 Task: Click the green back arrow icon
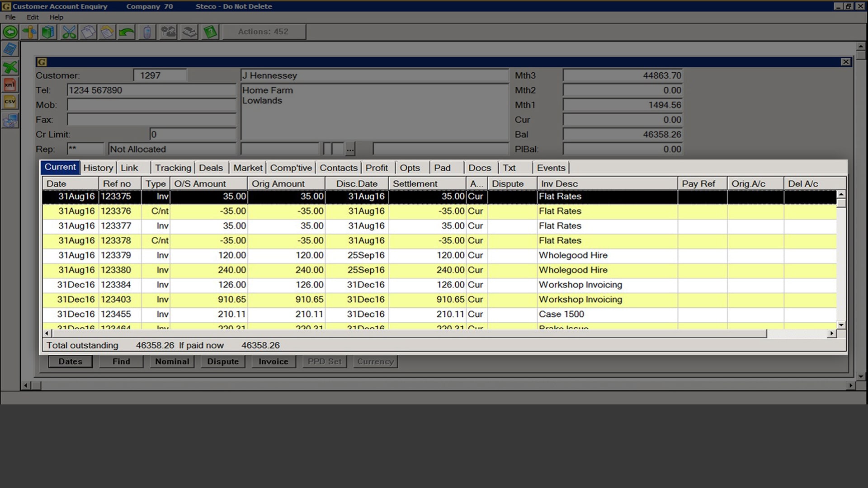pos(10,32)
